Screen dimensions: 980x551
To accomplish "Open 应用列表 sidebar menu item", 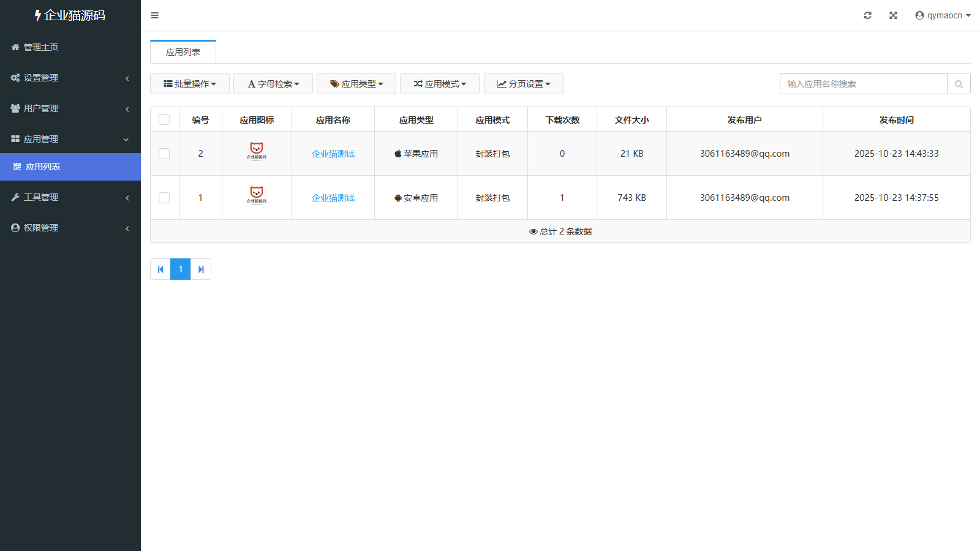I will pos(43,167).
